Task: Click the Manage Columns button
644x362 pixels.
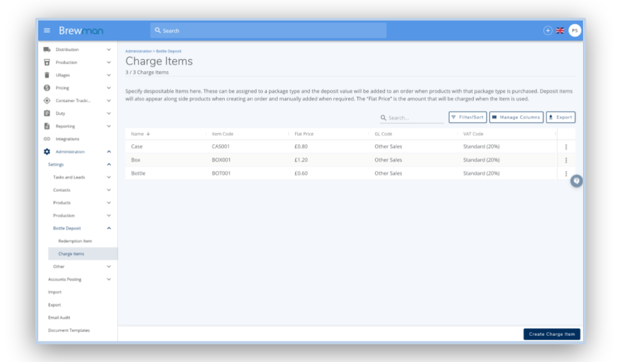Action: pos(516,117)
